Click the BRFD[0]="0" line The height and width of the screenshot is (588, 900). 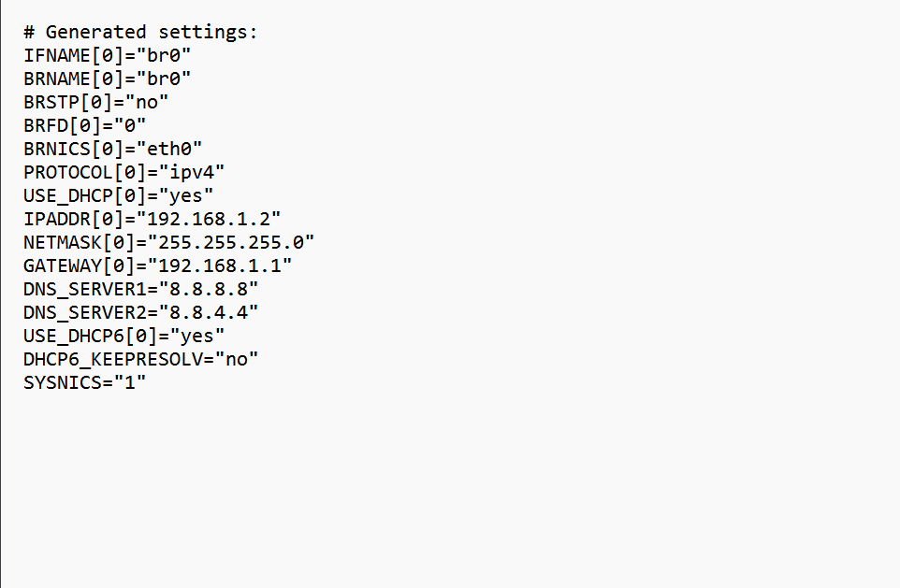click(84, 125)
